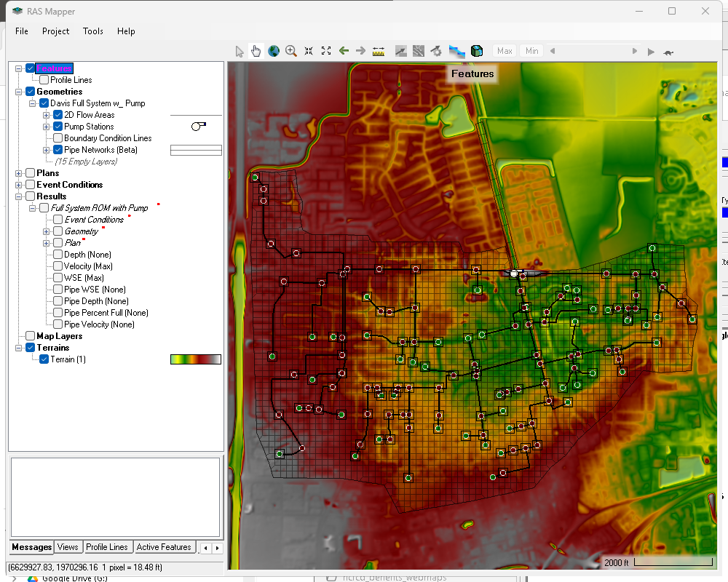Enable the Profile Lines checkbox in tree

(x=44, y=80)
